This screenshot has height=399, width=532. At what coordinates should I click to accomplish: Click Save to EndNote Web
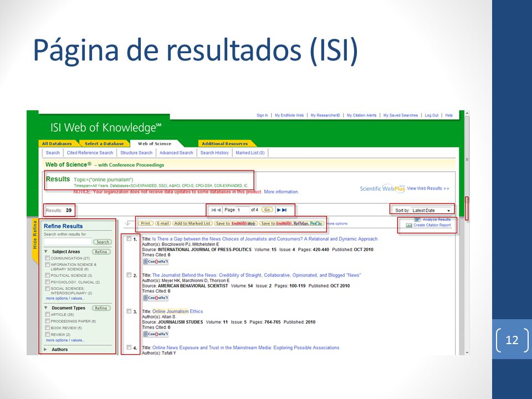tap(236, 223)
